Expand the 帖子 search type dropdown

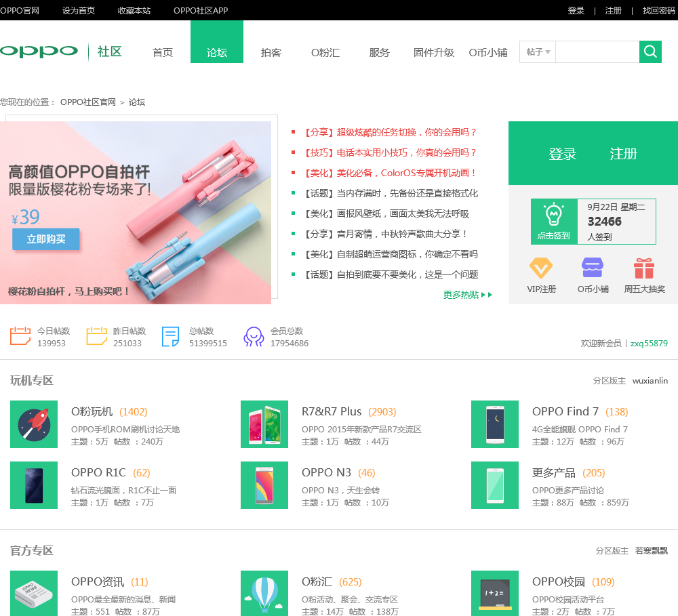click(x=538, y=52)
